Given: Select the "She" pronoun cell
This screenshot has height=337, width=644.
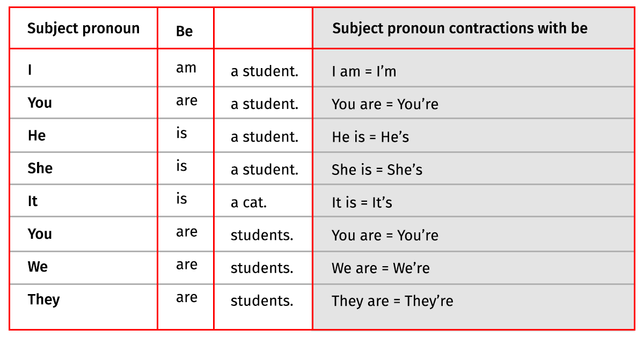Looking at the screenshot, I should click(40, 169).
